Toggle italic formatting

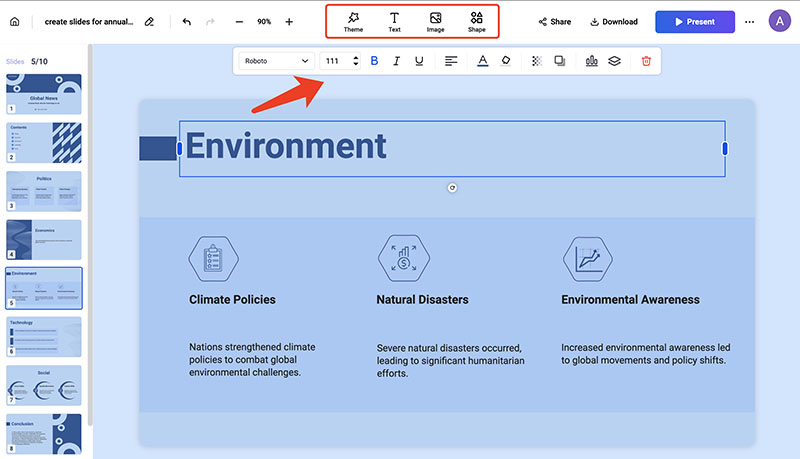point(396,61)
